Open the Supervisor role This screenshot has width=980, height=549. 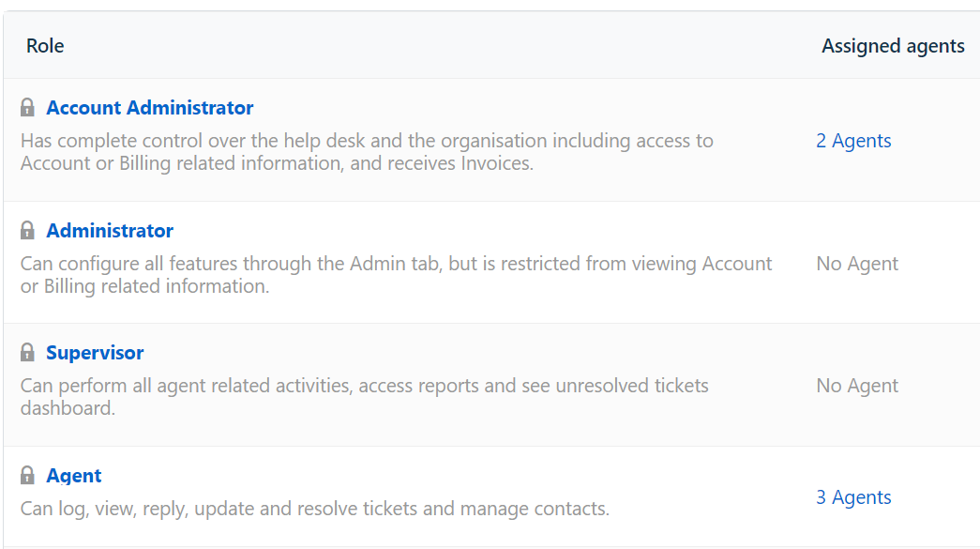(x=95, y=353)
